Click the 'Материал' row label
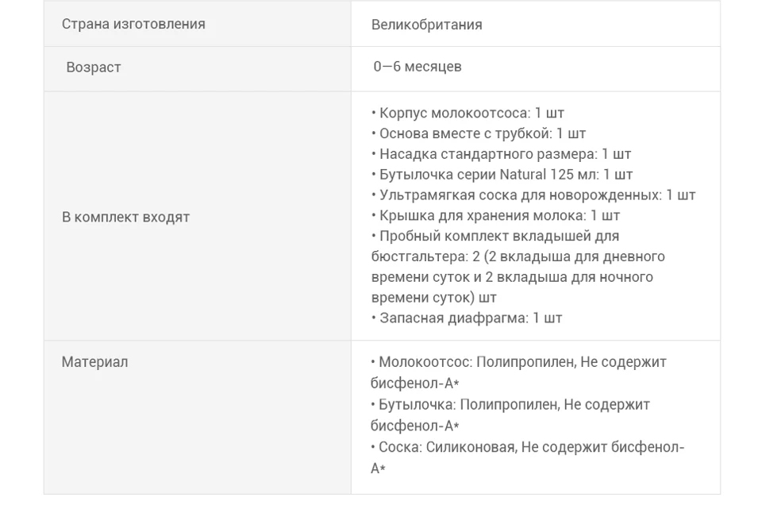This screenshot has width=762, height=532. point(94,362)
